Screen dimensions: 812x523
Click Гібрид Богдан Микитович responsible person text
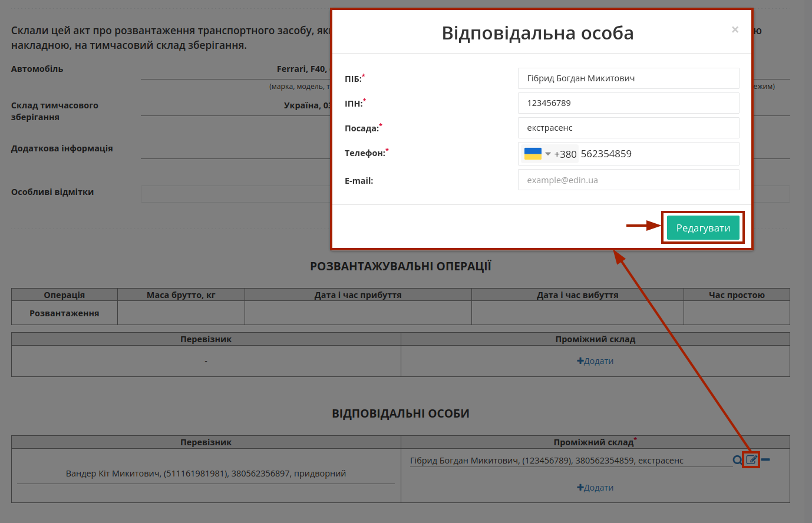click(547, 461)
